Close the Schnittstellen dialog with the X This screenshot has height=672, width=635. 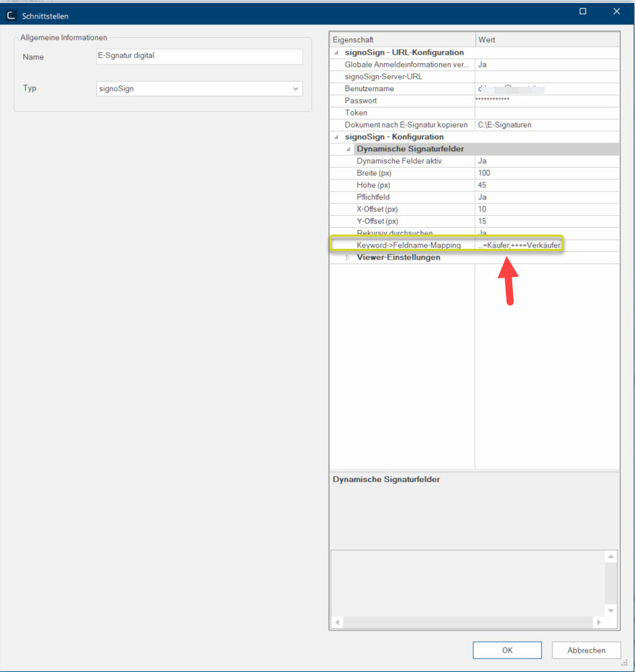click(x=616, y=11)
